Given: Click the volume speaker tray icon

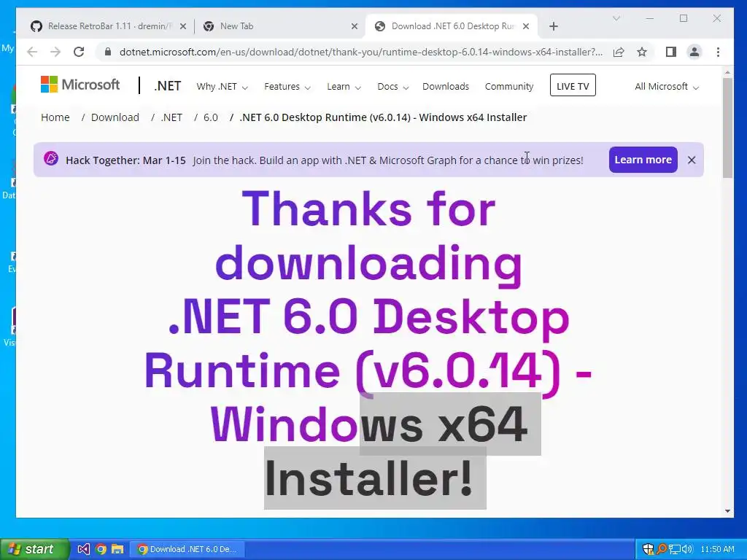Looking at the screenshot, I should [x=687, y=549].
